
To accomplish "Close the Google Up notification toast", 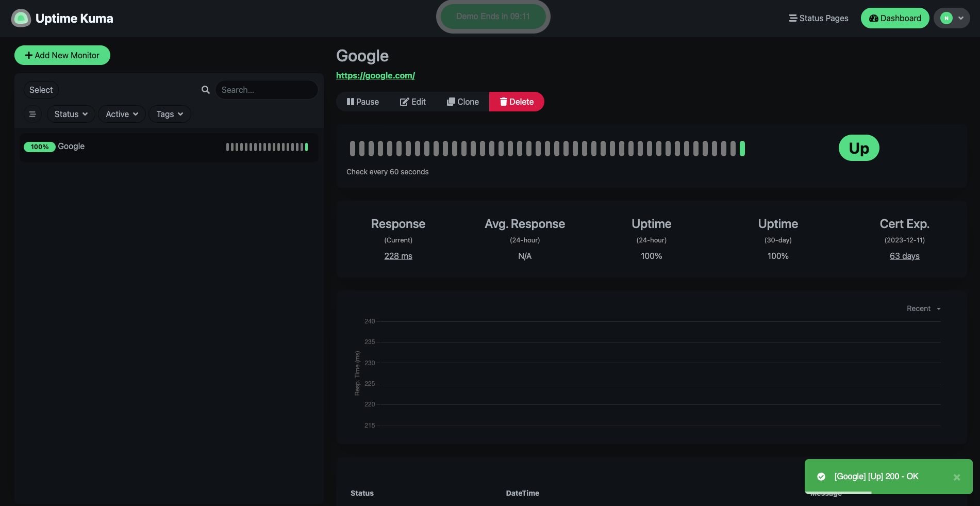I will (957, 477).
